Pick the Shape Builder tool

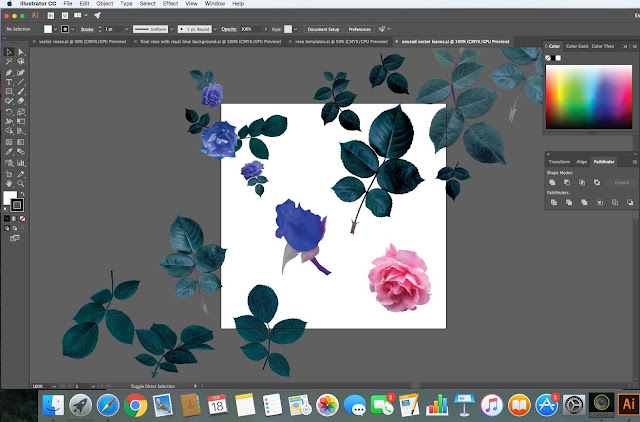9,131
